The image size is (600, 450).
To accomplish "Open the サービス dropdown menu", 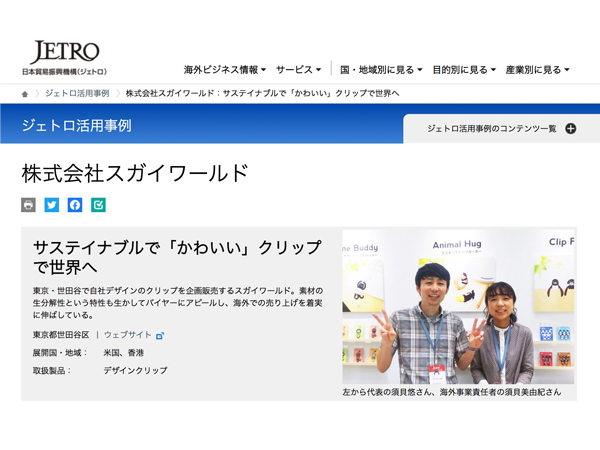I will pos(298,70).
